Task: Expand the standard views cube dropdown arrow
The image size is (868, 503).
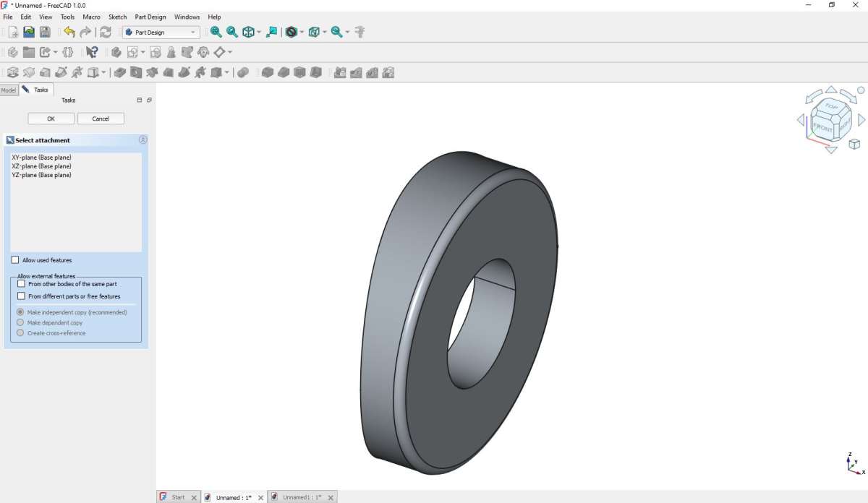Action: pyautogui.click(x=259, y=32)
